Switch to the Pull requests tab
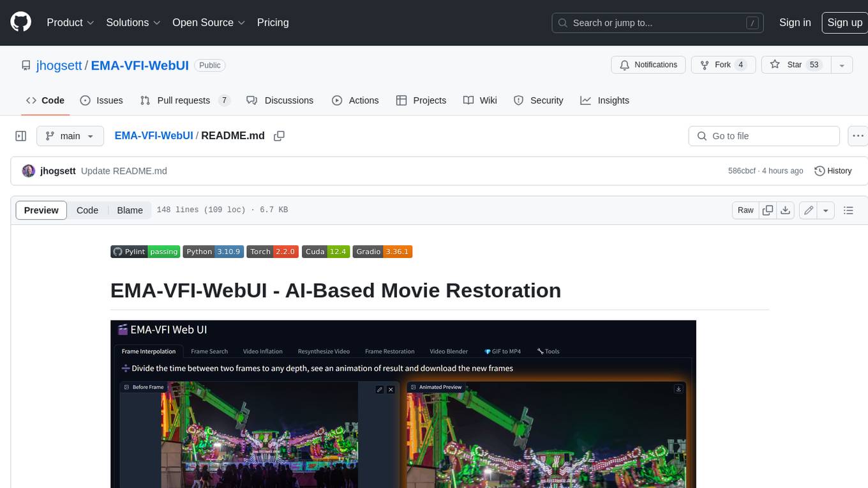 (x=185, y=100)
